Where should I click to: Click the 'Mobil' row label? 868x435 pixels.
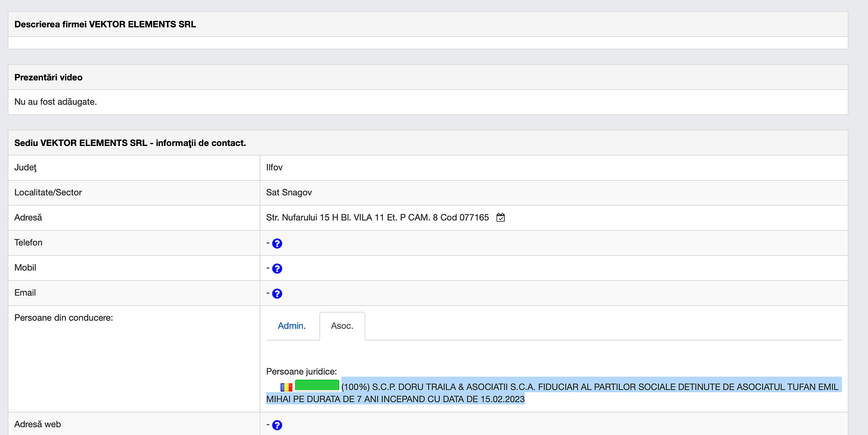pos(25,268)
